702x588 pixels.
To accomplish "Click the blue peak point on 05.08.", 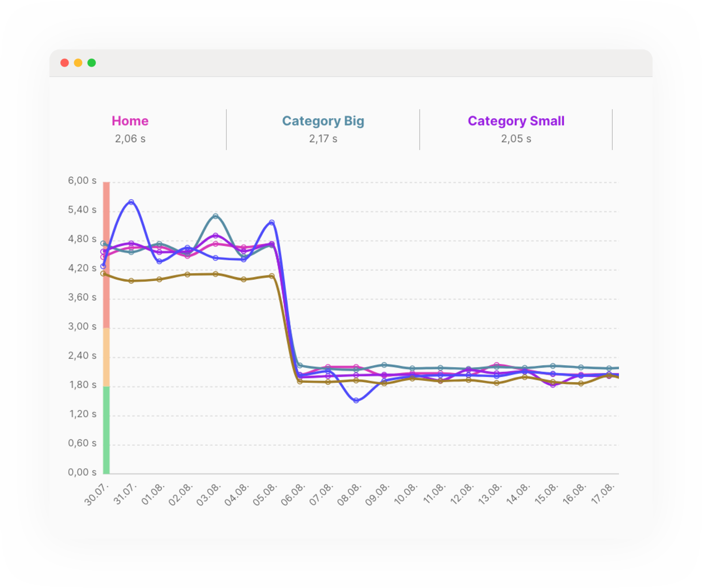I will click(x=272, y=222).
